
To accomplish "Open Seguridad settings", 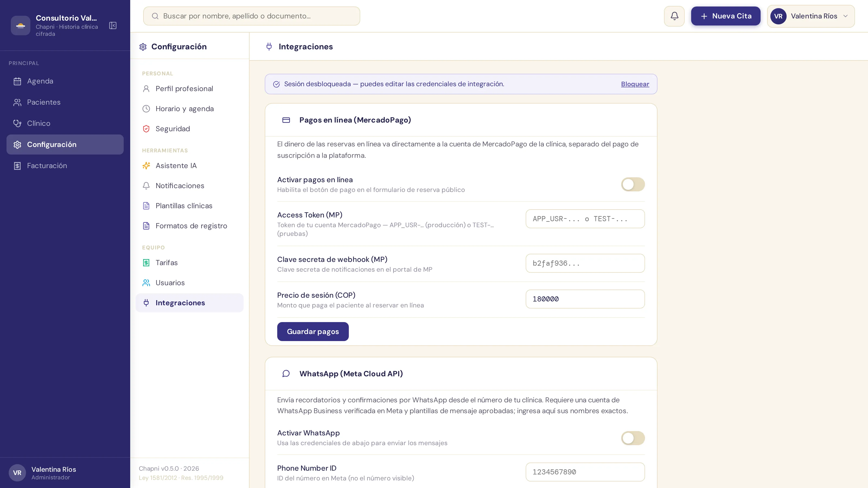I will coord(189,129).
